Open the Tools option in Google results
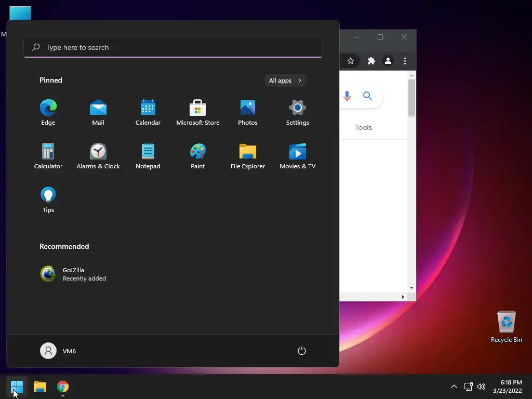This screenshot has width=532, height=399. coord(363,127)
